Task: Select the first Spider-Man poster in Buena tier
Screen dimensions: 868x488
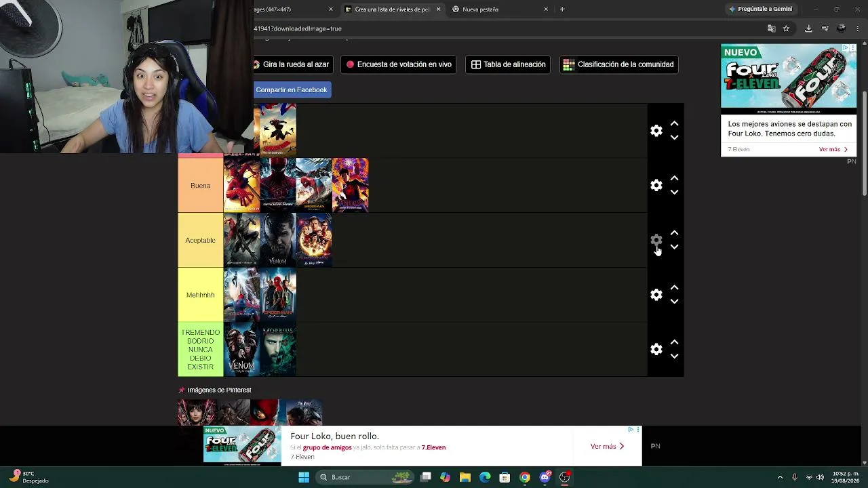Action: tap(241, 185)
